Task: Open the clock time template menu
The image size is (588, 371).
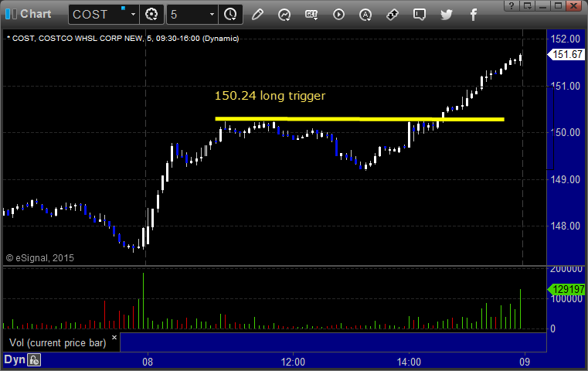Action: pos(230,15)
